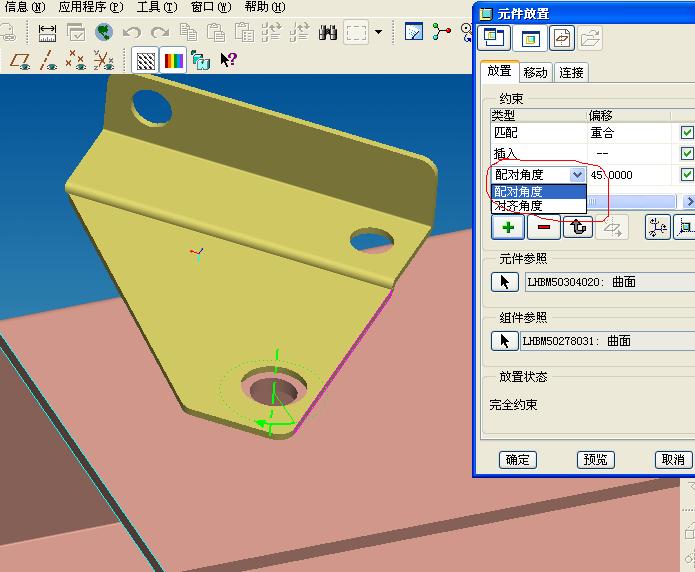Click the Paste clipboard icon

pyautogui.click(x=216, y=32)
